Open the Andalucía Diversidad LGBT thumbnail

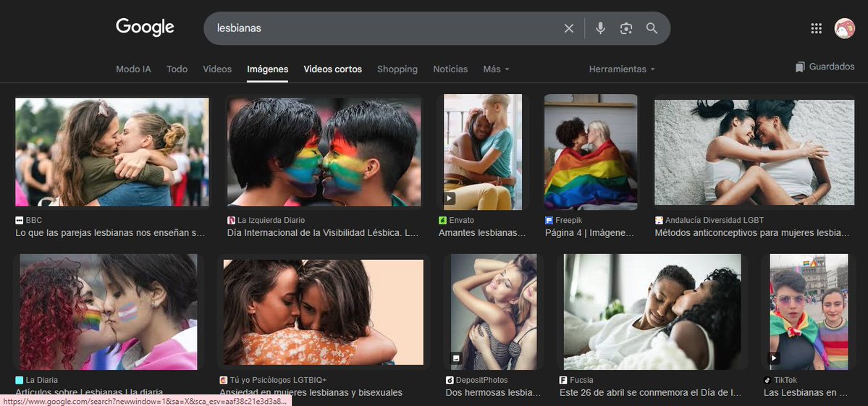click(754, 152)
